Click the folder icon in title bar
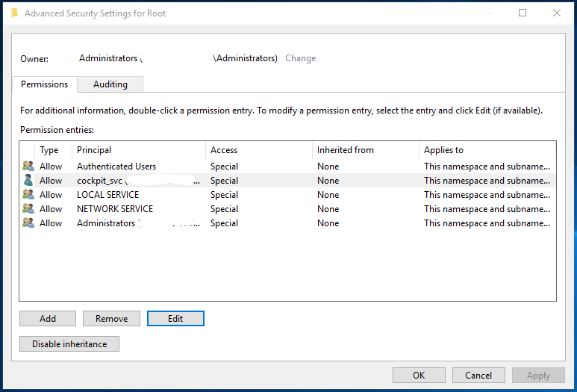Viewport: 577px width, 392px height. [x=14, y=13]
